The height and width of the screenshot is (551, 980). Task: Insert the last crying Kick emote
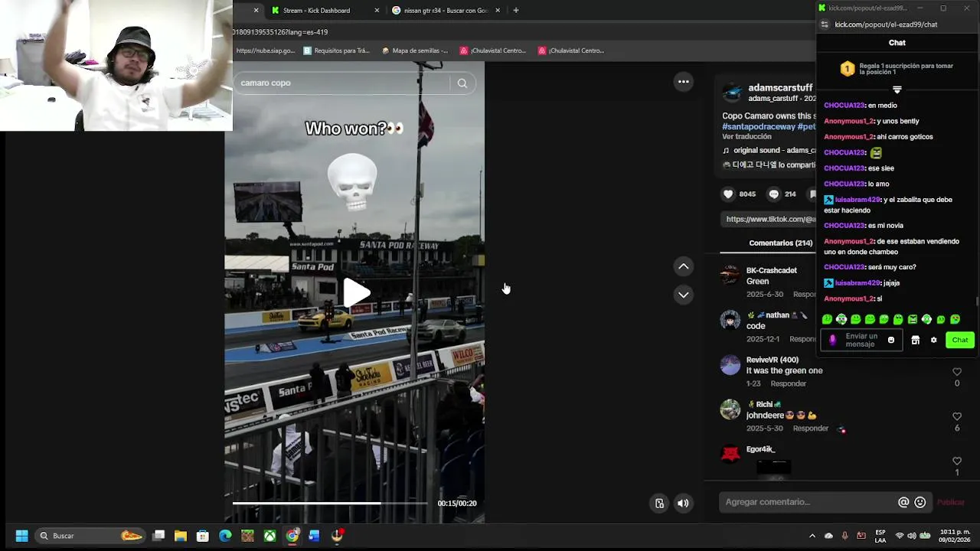[x=955, y=319]
